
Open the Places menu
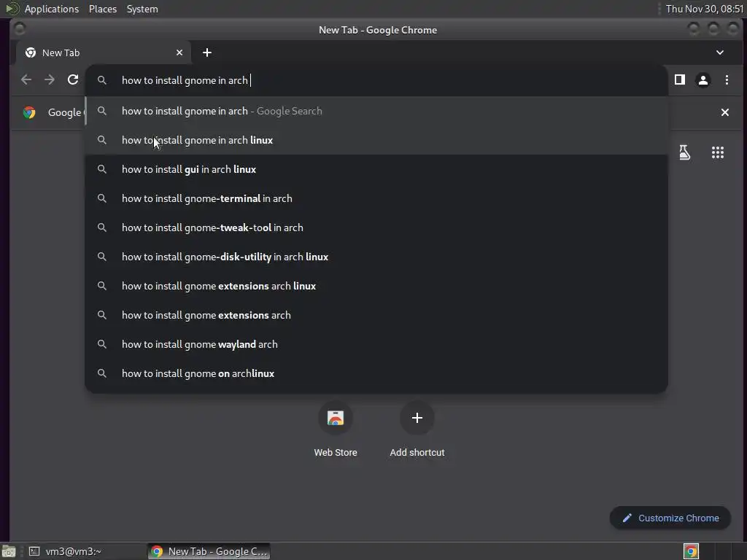click(102, 9)
